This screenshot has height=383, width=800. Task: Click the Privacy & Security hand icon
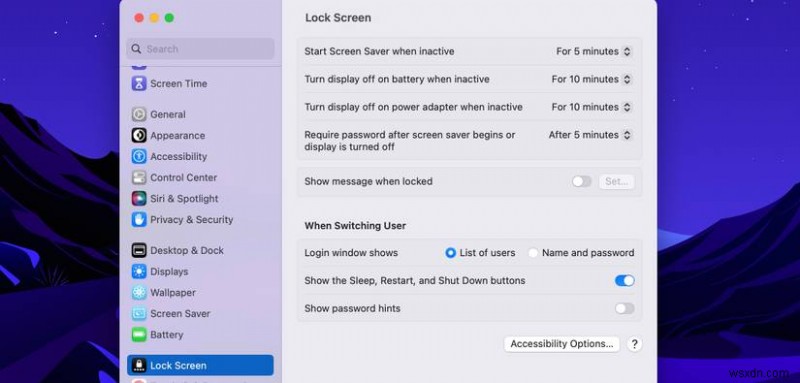pos(139,219)
